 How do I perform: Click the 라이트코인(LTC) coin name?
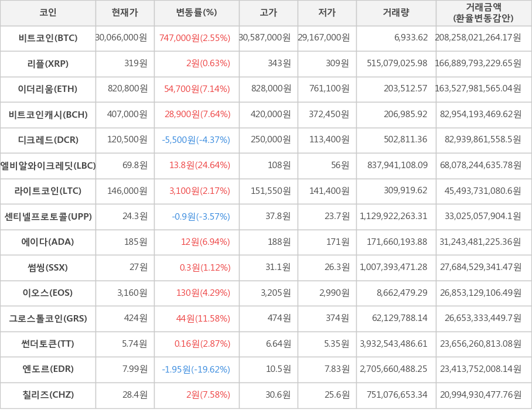(x=48, y=191)
